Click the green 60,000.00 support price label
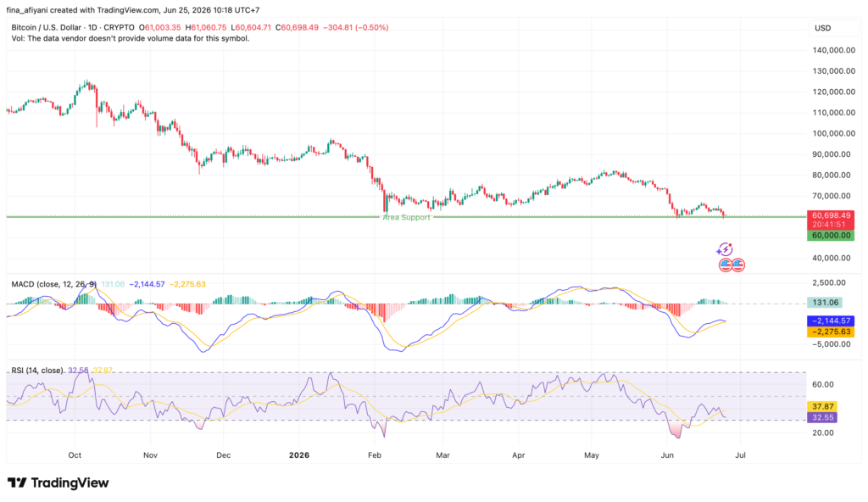 [x=831, y=236]
